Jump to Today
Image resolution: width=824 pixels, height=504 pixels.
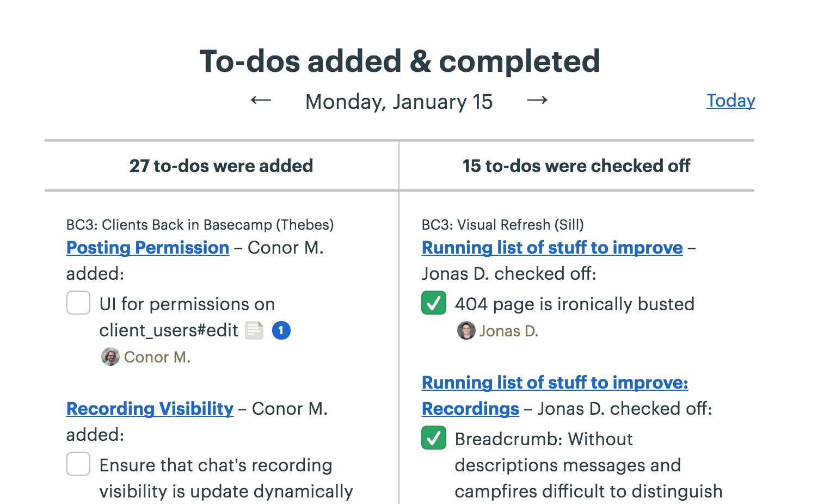pyautogui.click(x=731, y=101)
